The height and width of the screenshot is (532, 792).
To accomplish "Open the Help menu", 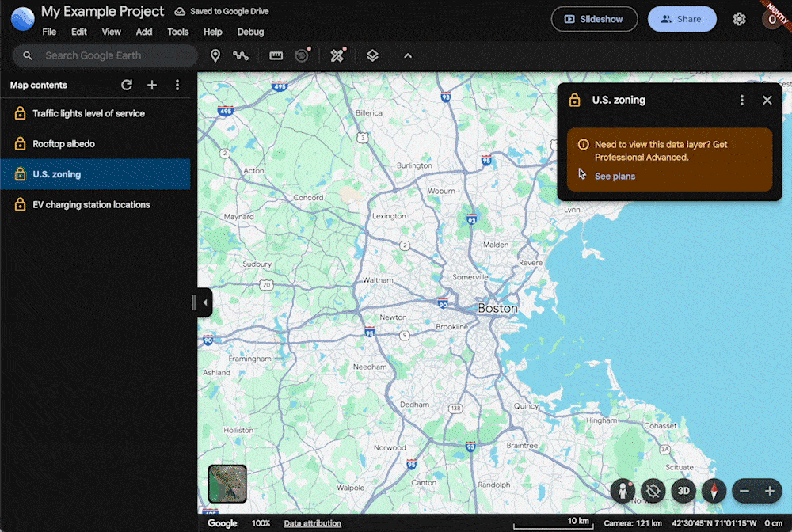I will pyautogui.click(x=212, y=32).
